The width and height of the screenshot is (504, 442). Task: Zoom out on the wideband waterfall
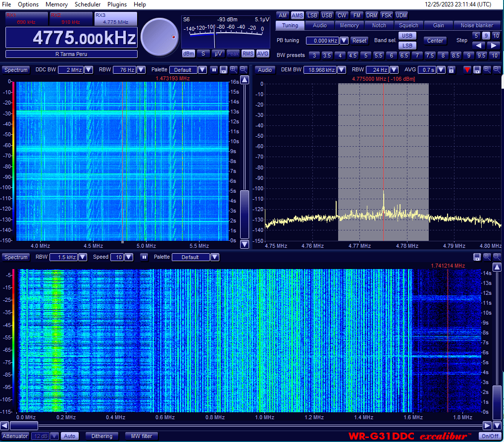(497, 257)
